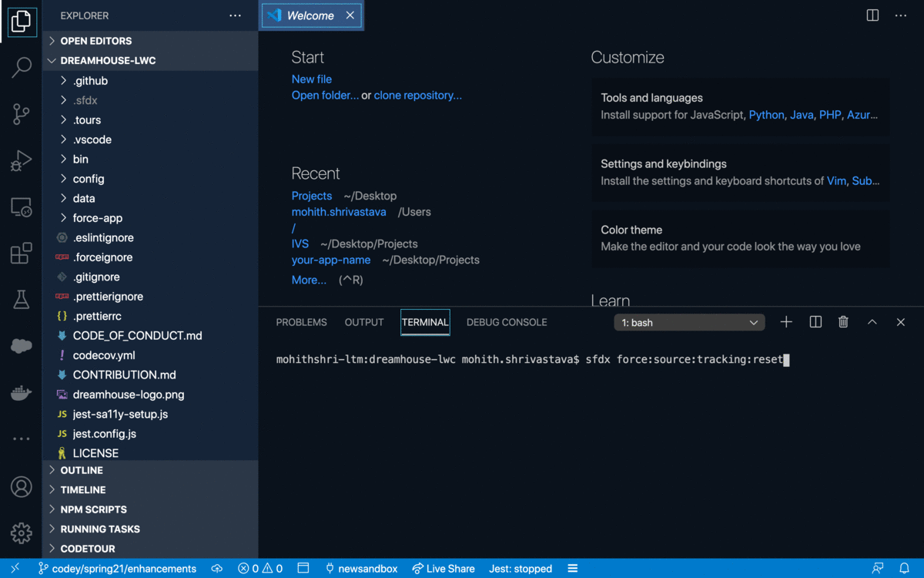Open the Testing flask icon
This screenshot has width=924, height=578.
tap(22, 300)
